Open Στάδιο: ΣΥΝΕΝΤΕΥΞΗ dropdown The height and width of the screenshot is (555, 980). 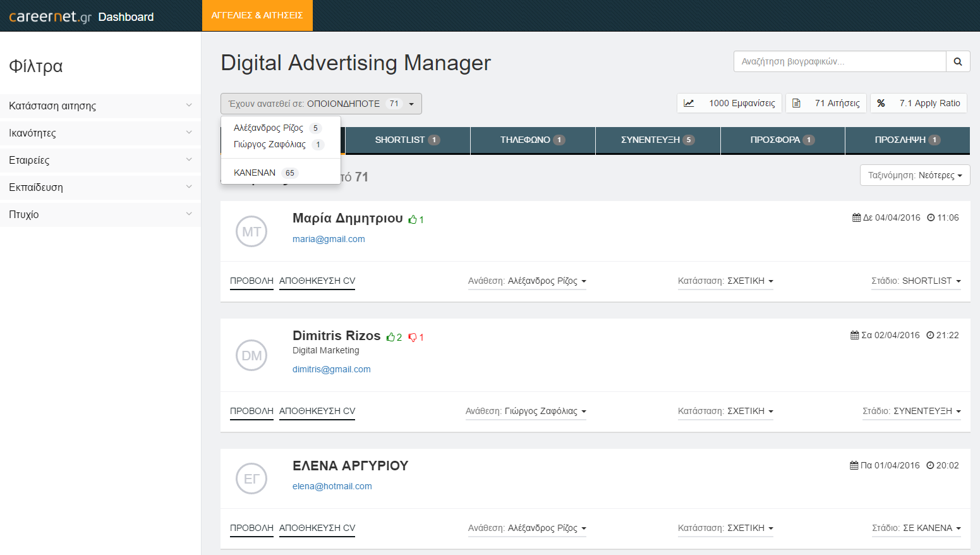[912, 412]
